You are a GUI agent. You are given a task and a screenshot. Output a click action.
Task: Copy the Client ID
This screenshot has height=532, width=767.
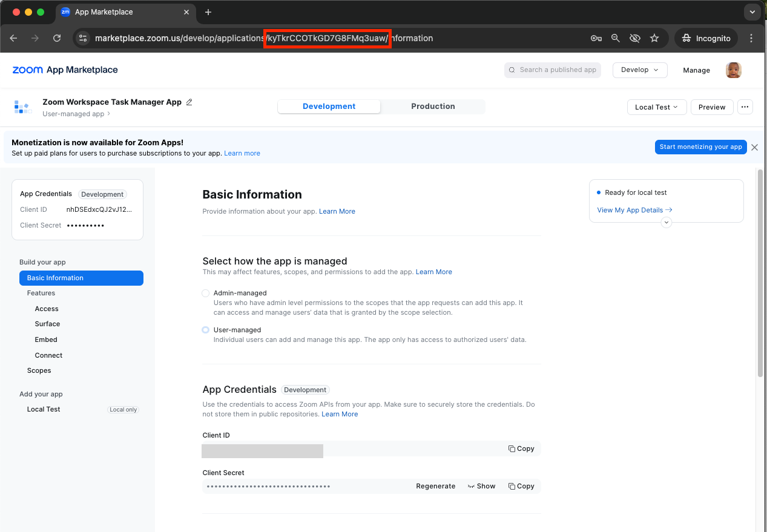click(521, 448)
